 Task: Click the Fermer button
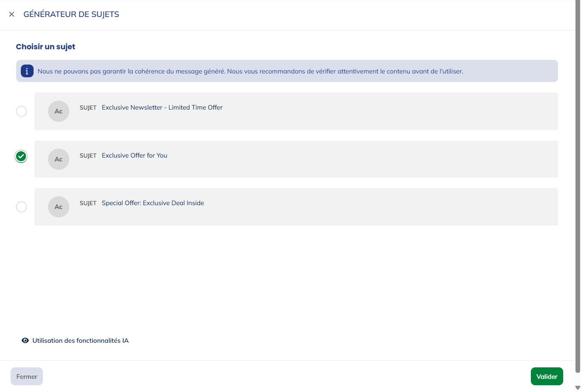click(x=27, y=376)
